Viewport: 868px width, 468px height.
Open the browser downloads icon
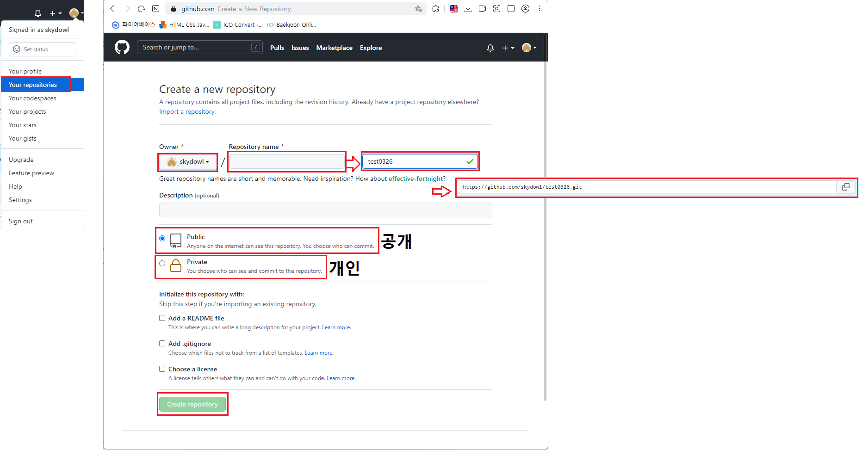(468, 9)
